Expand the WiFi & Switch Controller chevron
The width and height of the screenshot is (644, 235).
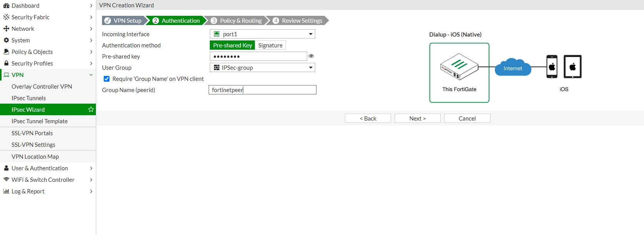click(91, 180)
